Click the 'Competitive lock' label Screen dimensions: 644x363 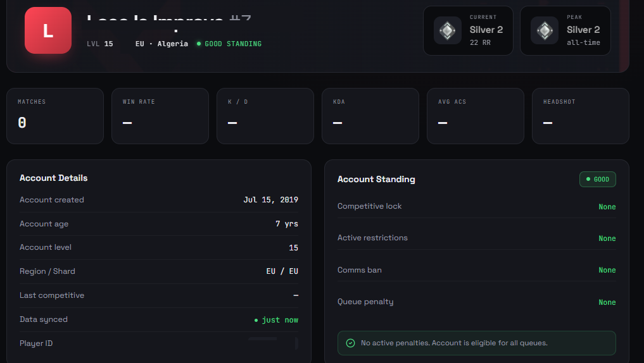[x=369, y=206]
